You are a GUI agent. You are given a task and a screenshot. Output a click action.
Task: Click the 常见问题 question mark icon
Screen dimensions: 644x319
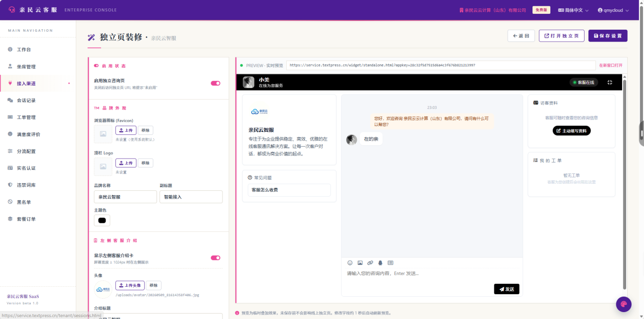pyautogui.click(x=250, y=177)
